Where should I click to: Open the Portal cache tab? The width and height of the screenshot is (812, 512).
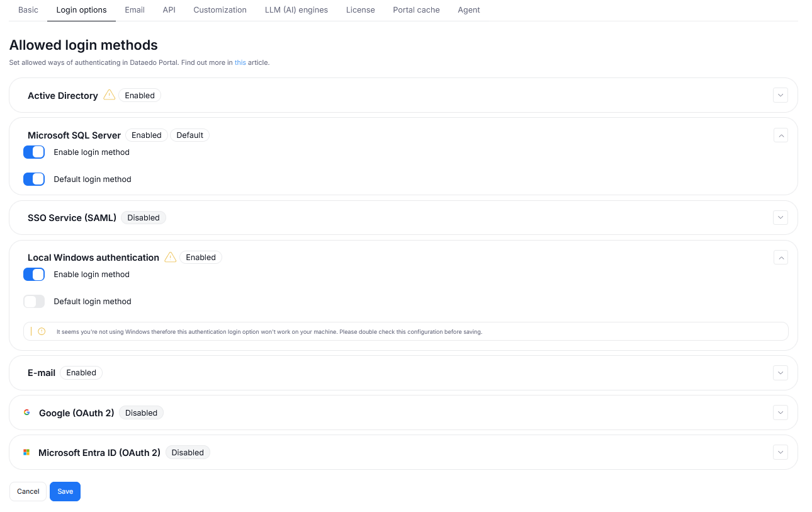tap(415, 9)
